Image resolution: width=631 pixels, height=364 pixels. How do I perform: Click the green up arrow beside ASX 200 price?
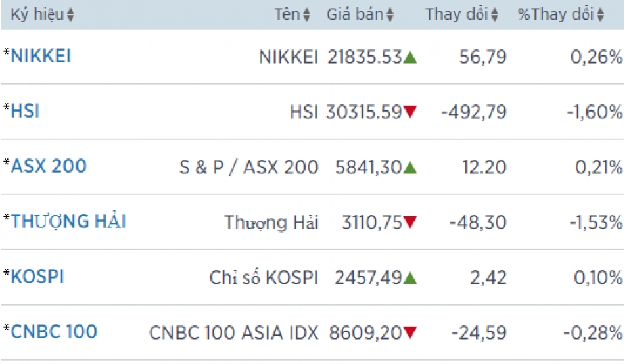pos(411,168)
